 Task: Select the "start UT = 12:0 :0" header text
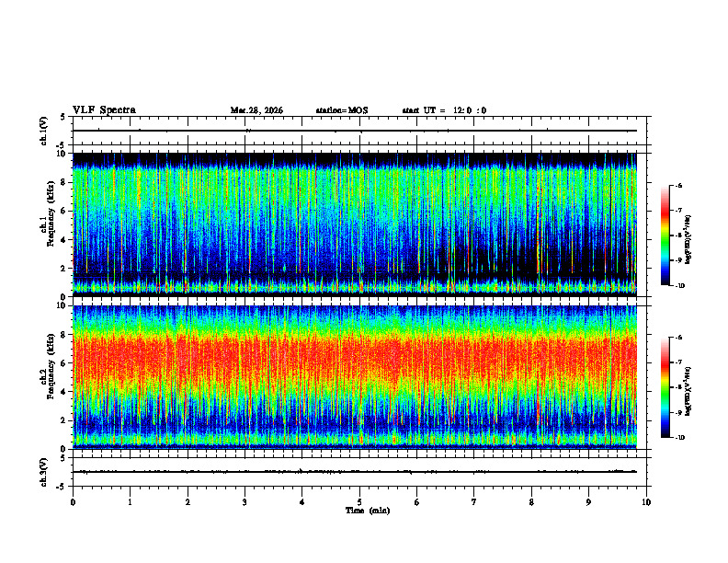[x=444, y=110]
